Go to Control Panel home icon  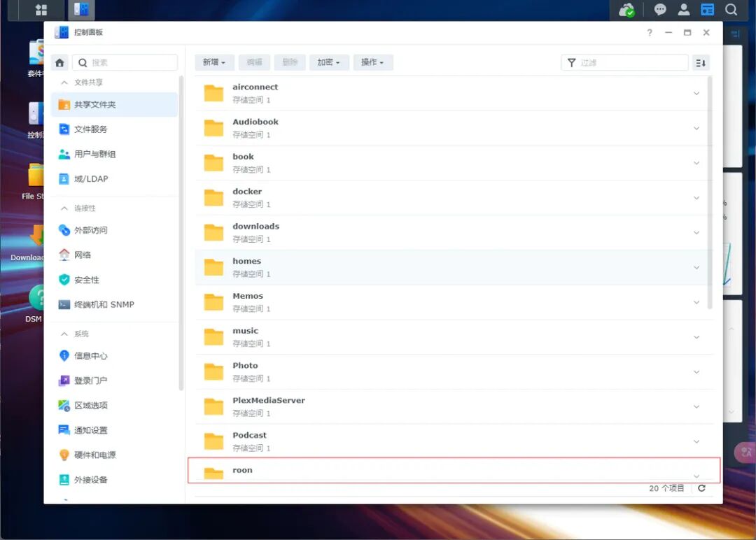pyautogui.click(x=59, y=63)
